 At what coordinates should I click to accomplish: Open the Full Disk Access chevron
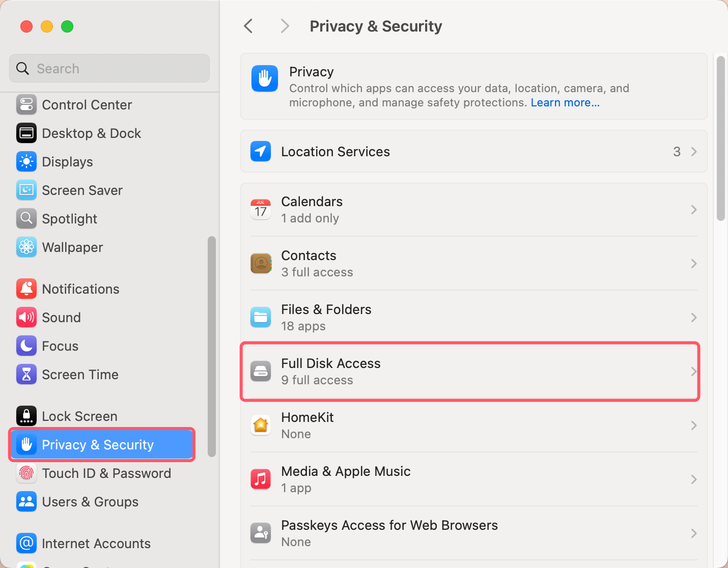click(x=694, y=371)
